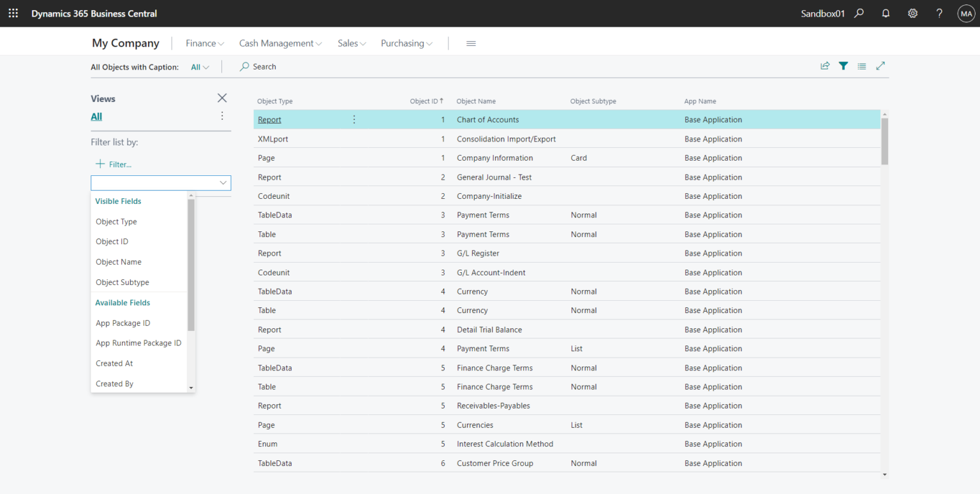Open the Finance menu
980x494 pixels.
coord(203,43)
